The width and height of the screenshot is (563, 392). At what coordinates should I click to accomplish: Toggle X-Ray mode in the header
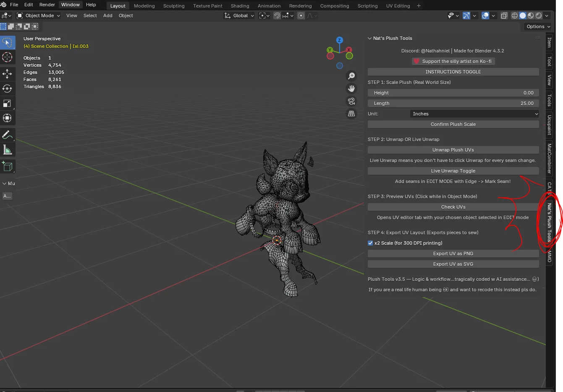(504, 15)
